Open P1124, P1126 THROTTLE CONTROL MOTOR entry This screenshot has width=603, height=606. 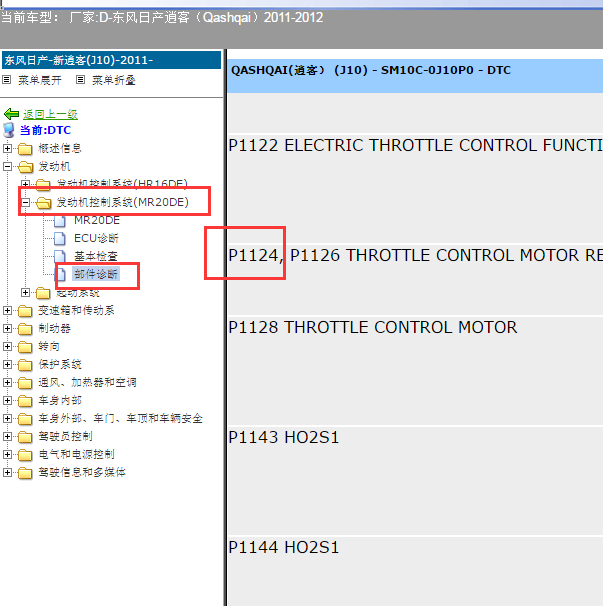(x=415, y=255)
